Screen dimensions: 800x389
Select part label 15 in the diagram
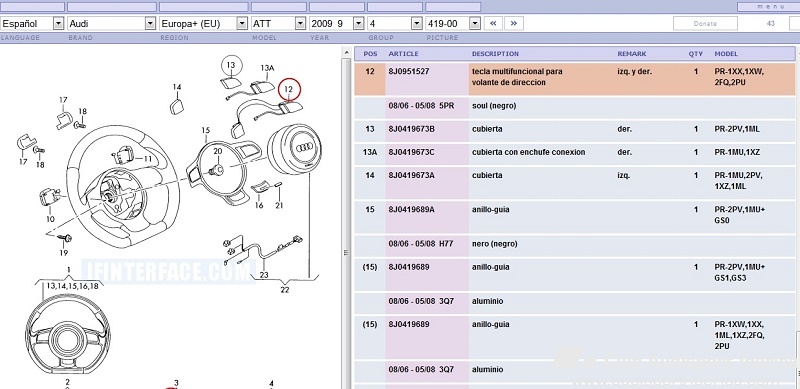[205, 131]
